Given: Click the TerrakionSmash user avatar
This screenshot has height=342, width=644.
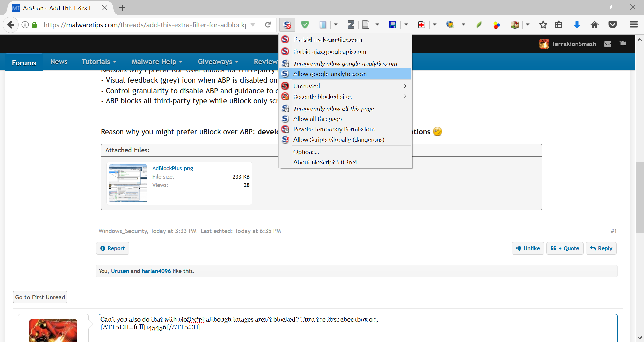Looking at the screenshot, I should point(544,44).
